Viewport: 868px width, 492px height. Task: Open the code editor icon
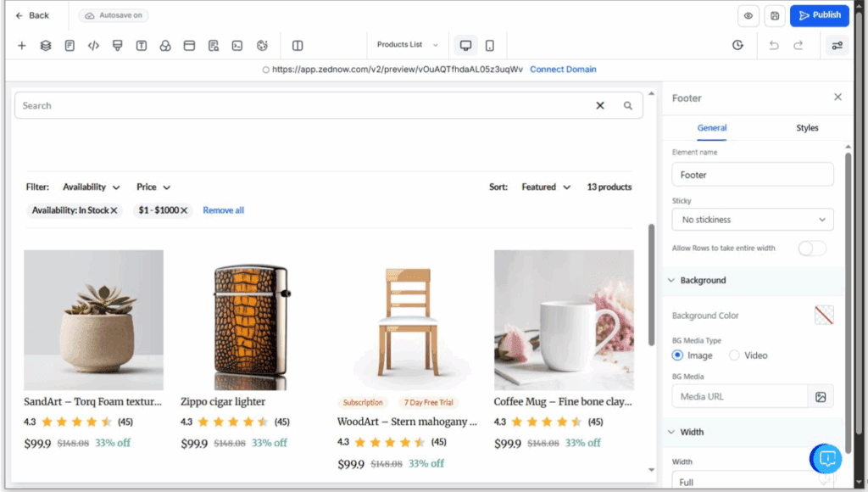(x=92, y=45)
